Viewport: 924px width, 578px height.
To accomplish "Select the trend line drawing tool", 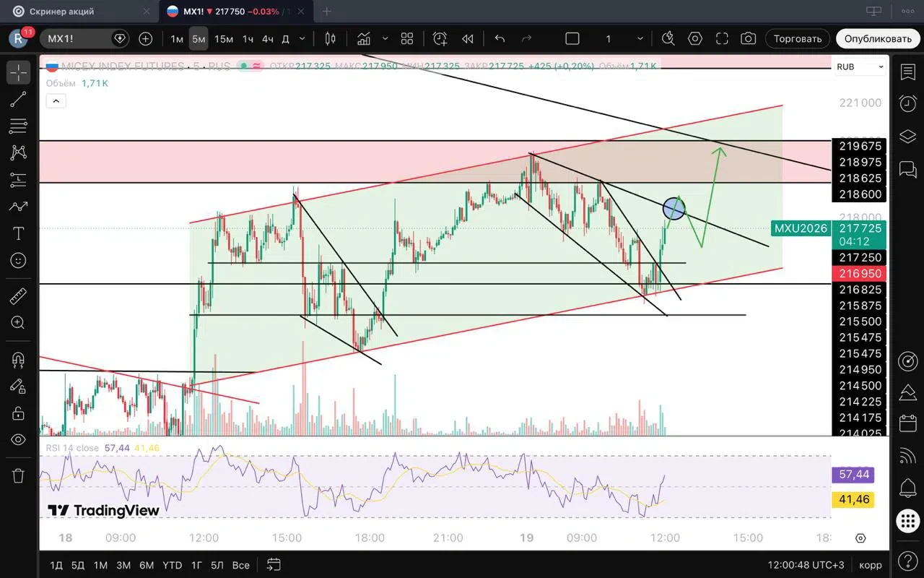I will [x=18, y=100].
